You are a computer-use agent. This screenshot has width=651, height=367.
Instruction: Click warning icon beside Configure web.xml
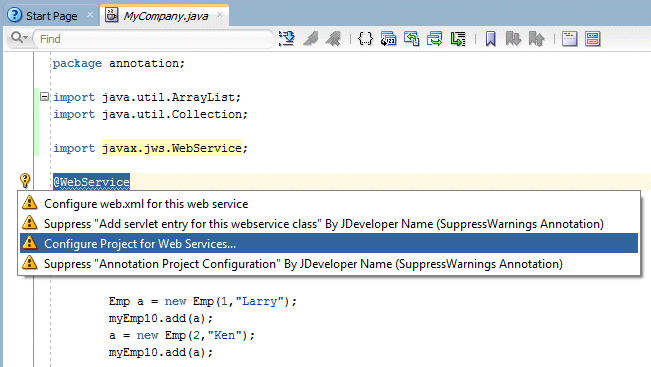[x=29, y=202]
